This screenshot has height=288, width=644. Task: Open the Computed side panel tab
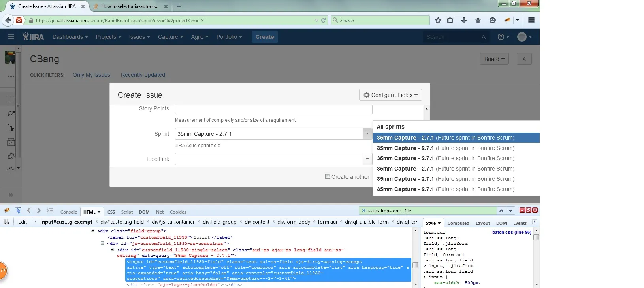click(458, 223)
